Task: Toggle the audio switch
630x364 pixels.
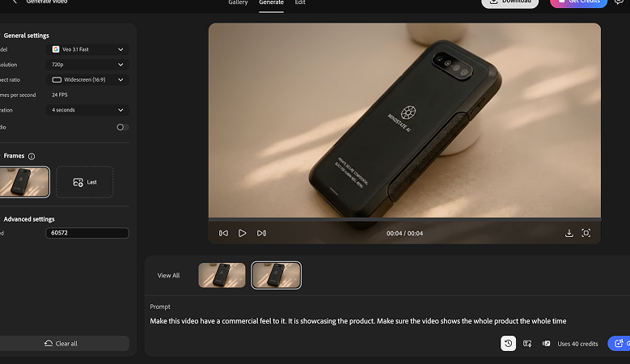Action: coord(123,127)
